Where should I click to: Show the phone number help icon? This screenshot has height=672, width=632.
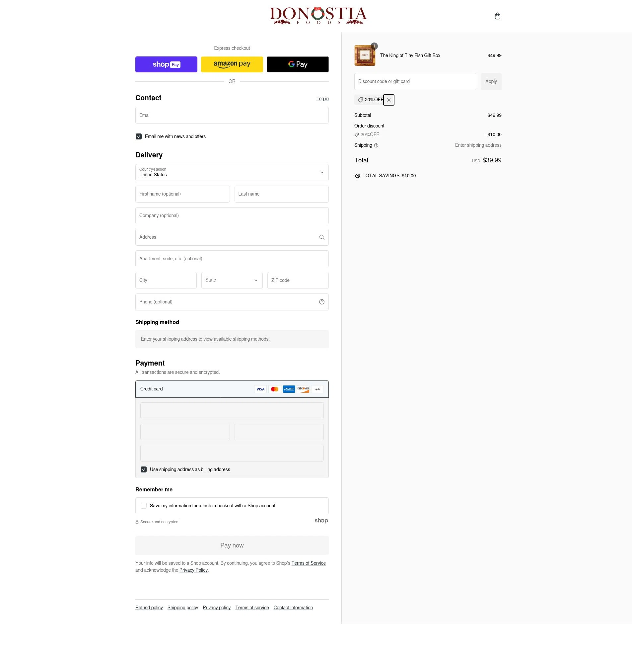point(321,302)
